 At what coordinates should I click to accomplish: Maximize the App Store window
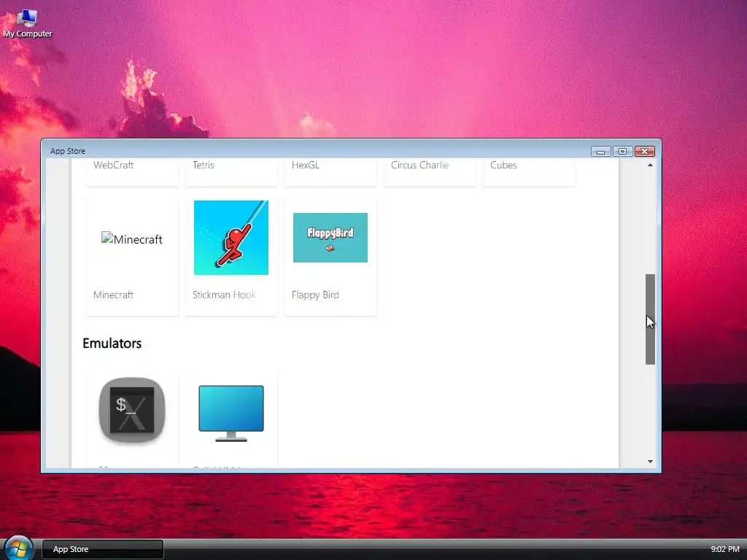click(x=623, y=152)
